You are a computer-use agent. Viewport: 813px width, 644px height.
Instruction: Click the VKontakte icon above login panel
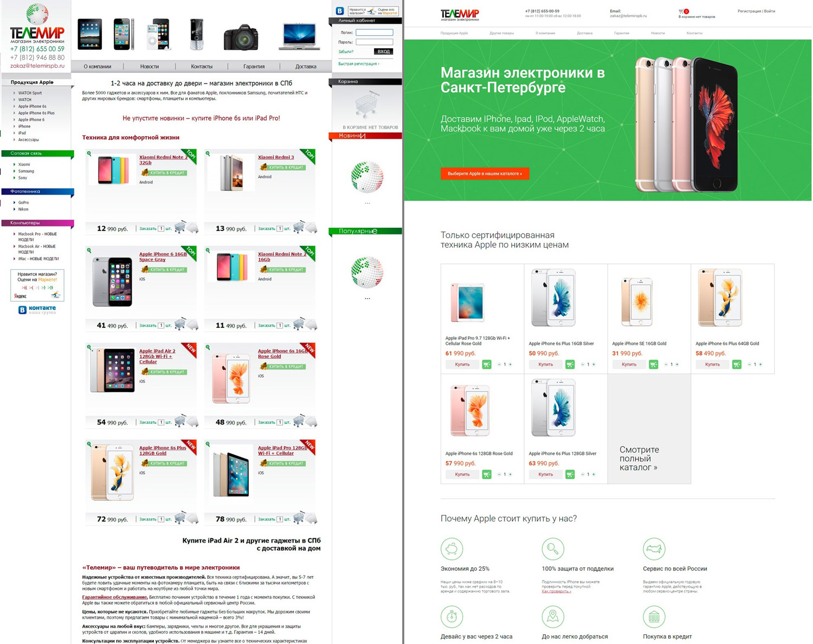tap(340, 11)
